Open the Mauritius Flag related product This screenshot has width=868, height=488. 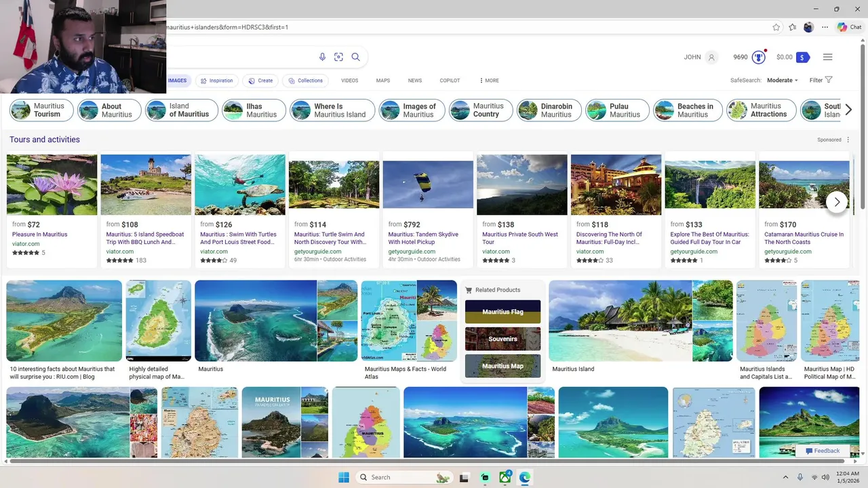point(502,312)
